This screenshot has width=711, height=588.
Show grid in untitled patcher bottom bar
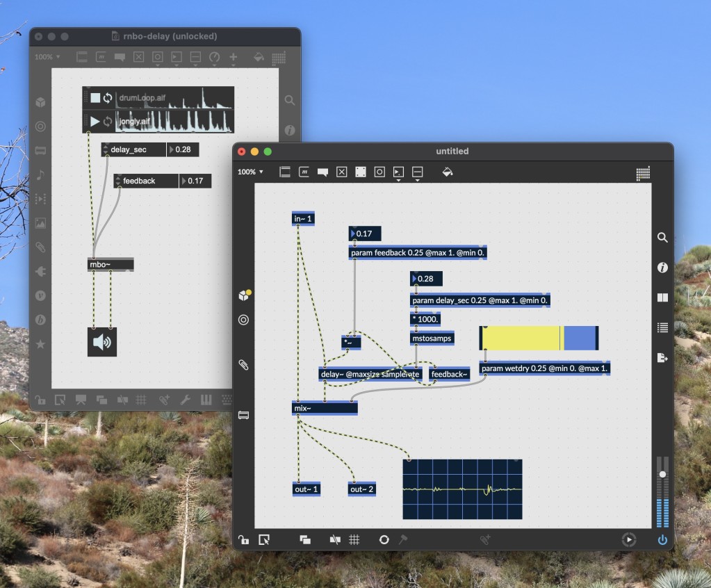pyautogui.click(x=354, y=539)
